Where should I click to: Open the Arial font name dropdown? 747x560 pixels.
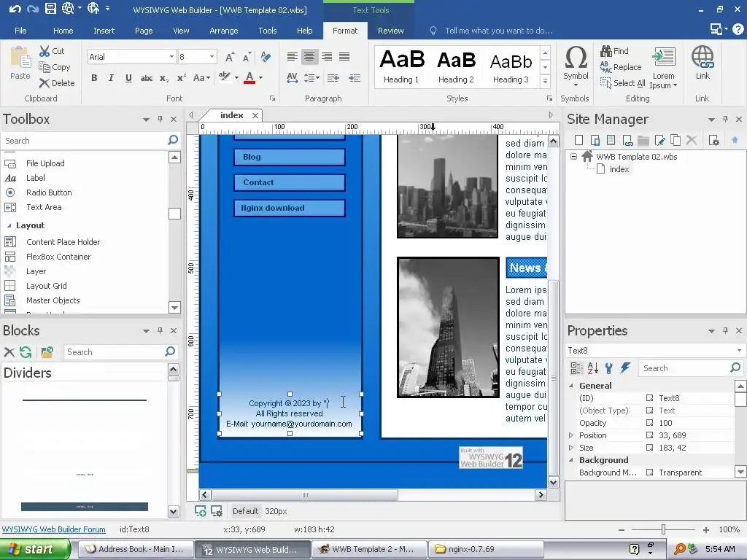171,57
